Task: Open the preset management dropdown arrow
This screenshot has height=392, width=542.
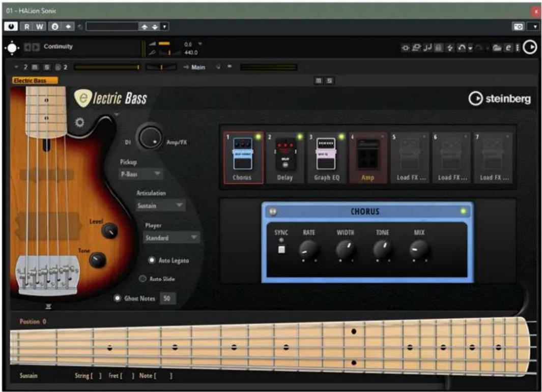Action: 164,26
